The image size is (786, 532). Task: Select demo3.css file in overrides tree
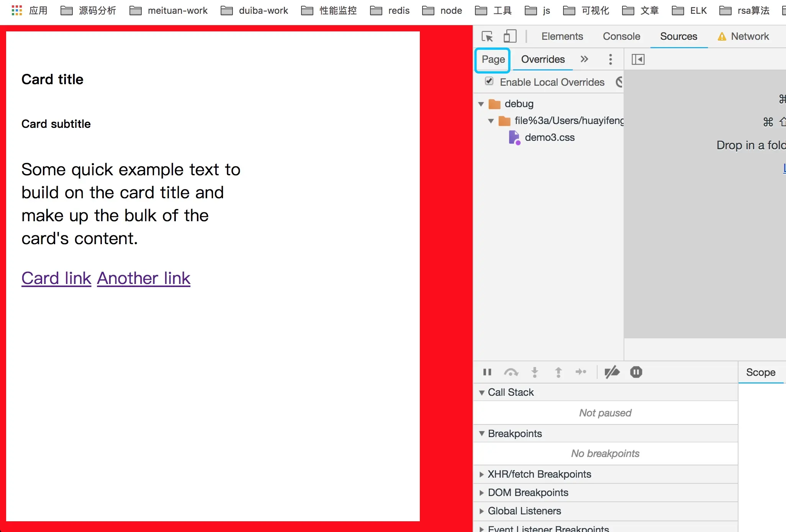point(549,137)
